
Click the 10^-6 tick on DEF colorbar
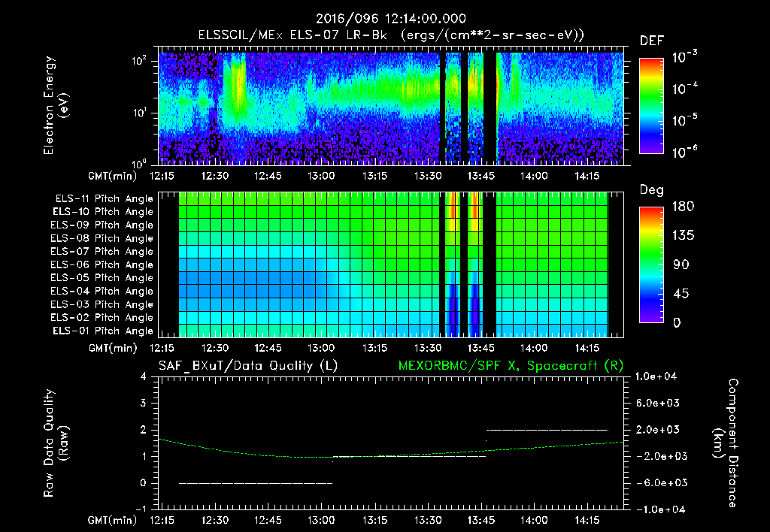(684, 152)
